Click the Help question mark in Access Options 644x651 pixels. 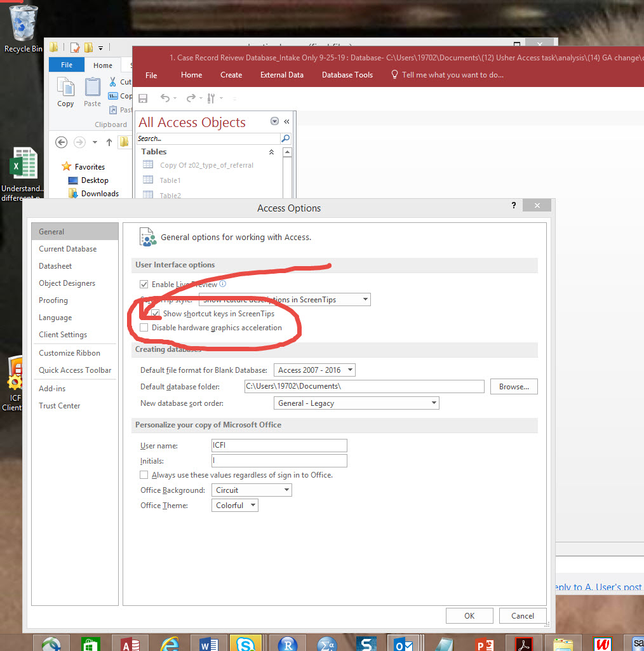[x=514, y=205]
